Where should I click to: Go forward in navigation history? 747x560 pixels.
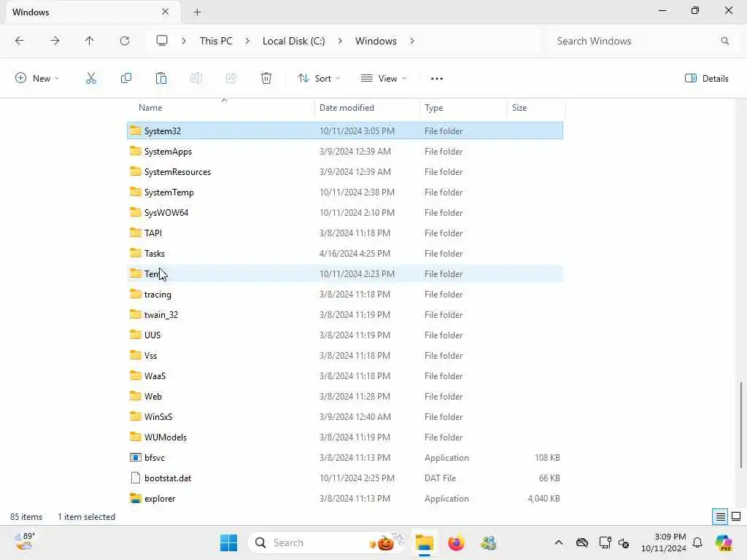[55, 41]
